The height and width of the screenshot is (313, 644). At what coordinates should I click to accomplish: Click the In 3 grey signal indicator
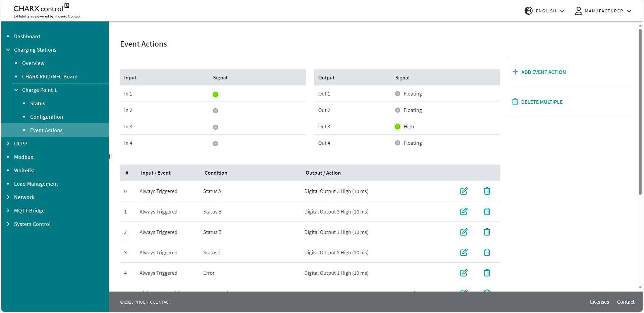pyautogui.click(x=215, y=127)
